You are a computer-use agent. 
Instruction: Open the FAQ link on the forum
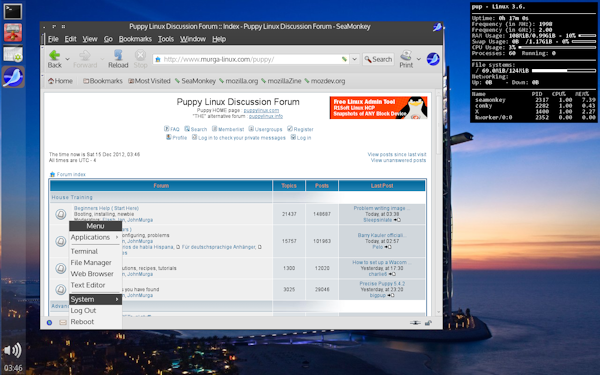click(172, 129)
